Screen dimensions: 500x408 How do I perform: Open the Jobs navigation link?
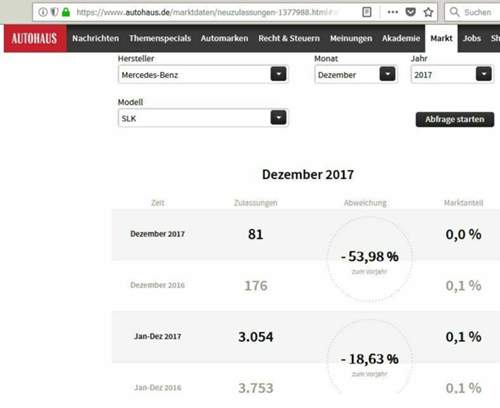click(x=472, y=38)
